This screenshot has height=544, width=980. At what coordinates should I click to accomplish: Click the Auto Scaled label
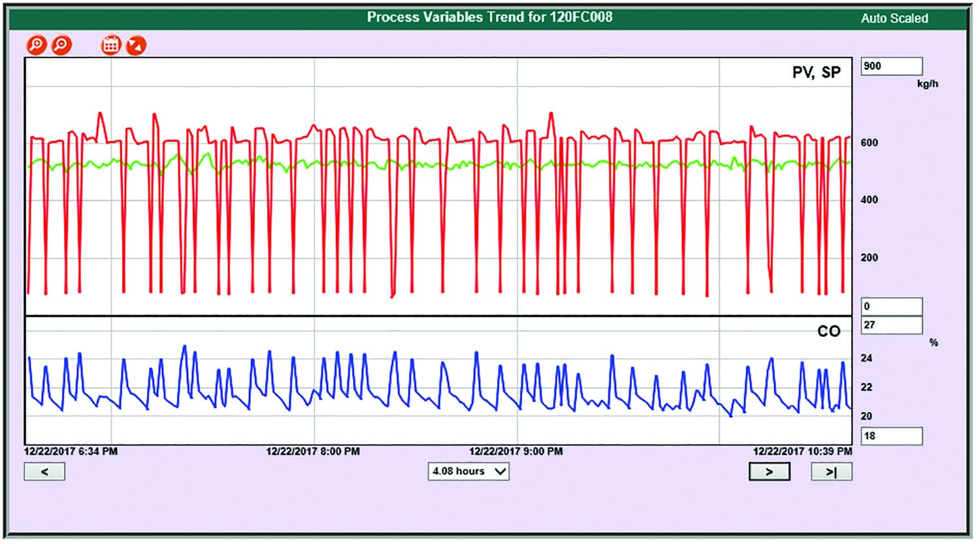(894, 18)
